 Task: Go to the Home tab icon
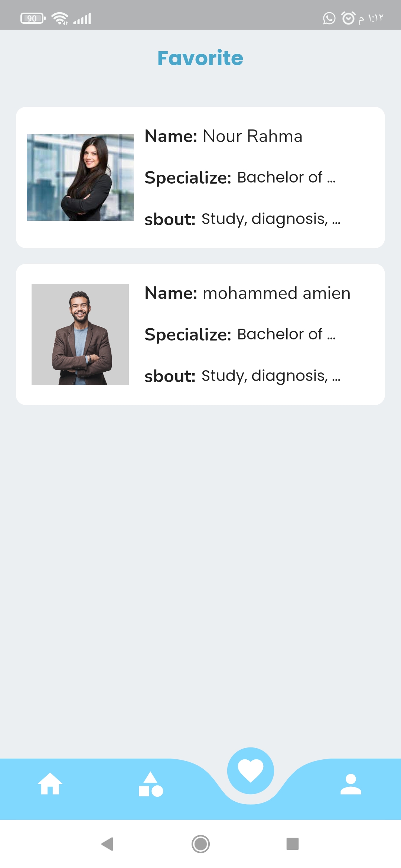pyautogui.click(x=50, y=784)
